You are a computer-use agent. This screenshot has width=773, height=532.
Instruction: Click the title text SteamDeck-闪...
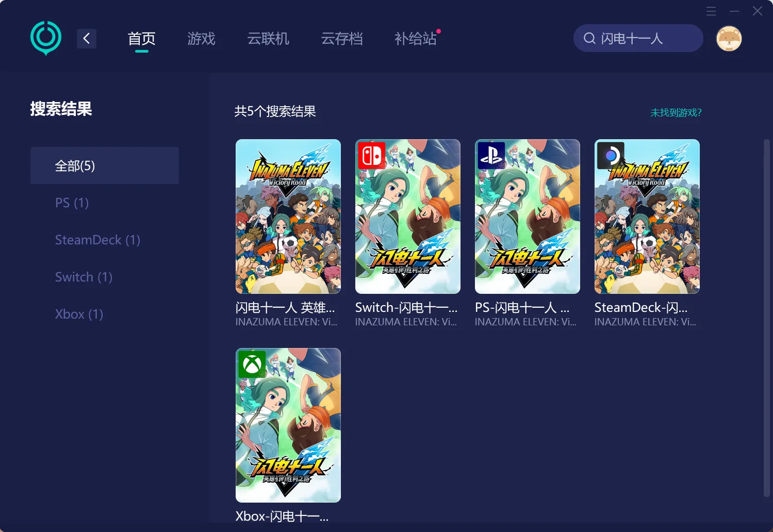[641, 308]
